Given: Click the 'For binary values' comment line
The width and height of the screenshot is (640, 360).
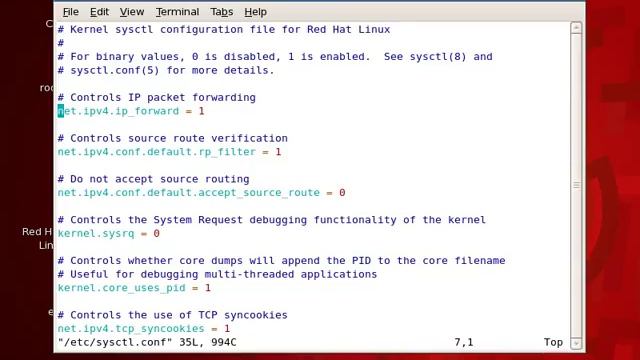Looking at the screenshot, I should coord(275,57).
